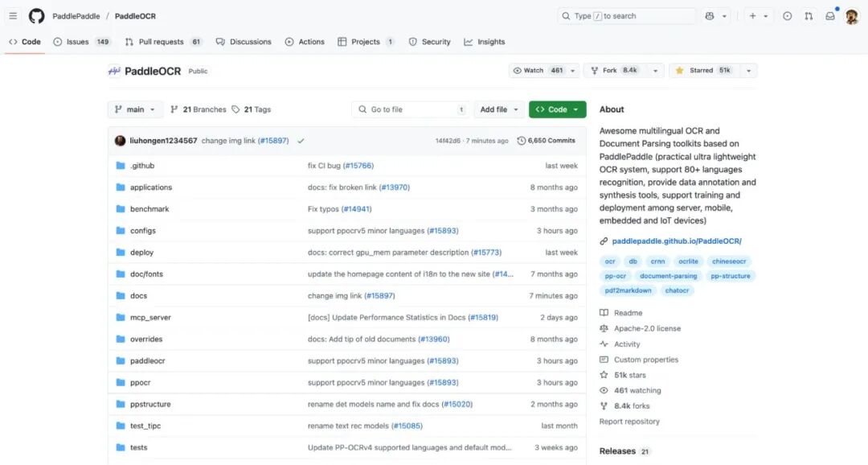The height and width of the screenshot is (465, 868).
Task: Click the license scale icon
Action: point(604,328)
